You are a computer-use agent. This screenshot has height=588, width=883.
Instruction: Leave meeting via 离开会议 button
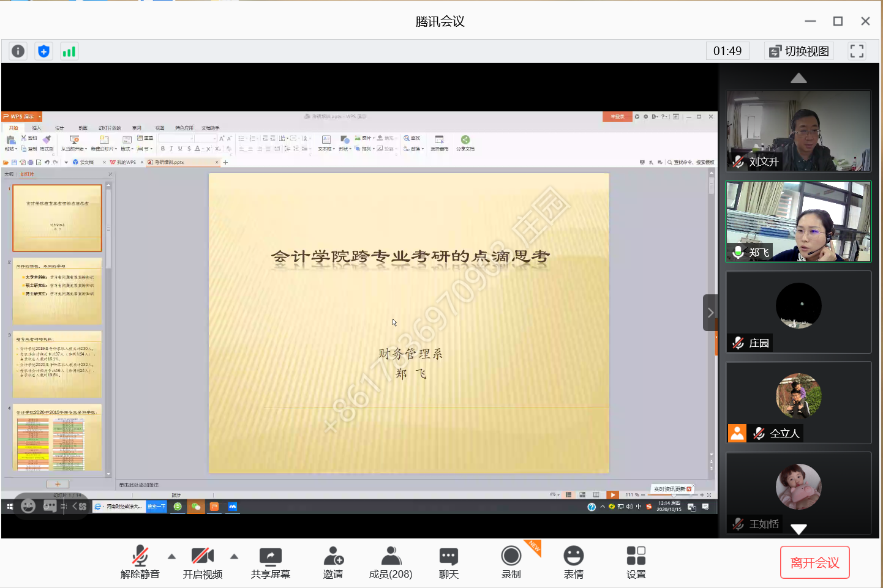tap(815, 562)
